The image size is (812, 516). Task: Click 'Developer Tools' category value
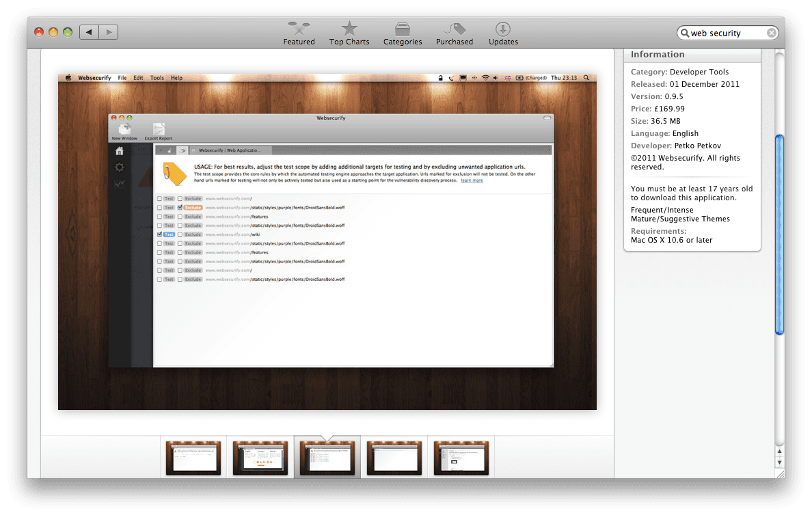coord(699,72)
